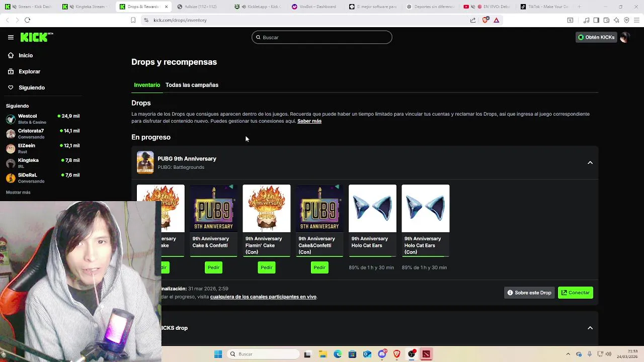Click the microphone icon in system tray
Viewport: 644px width, 362px height.
coord(589,354)
